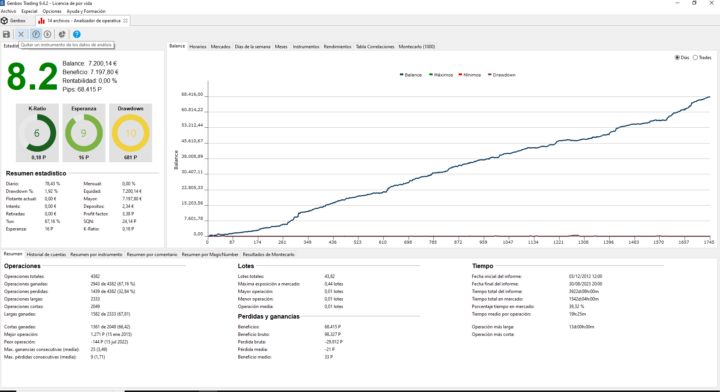Toggle the Drawdown legend series

tap(501, 75)
